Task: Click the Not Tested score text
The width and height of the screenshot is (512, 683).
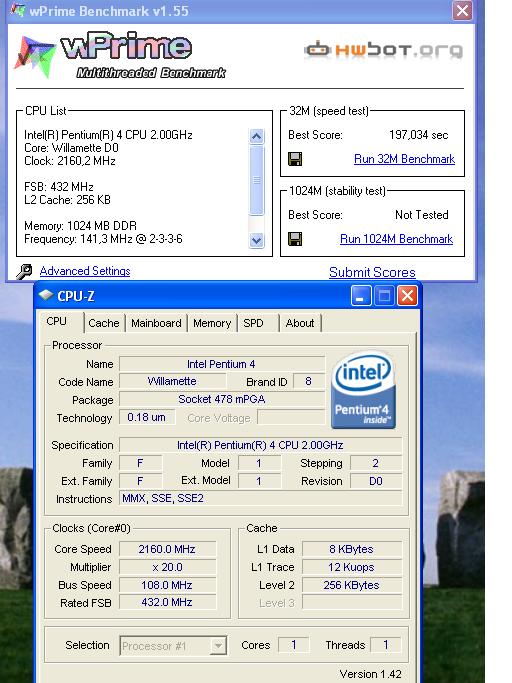Action: click(x=421, y=215)
